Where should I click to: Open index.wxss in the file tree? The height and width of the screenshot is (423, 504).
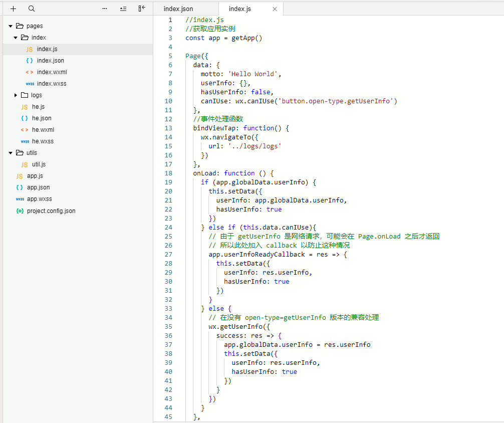point(52,84)
